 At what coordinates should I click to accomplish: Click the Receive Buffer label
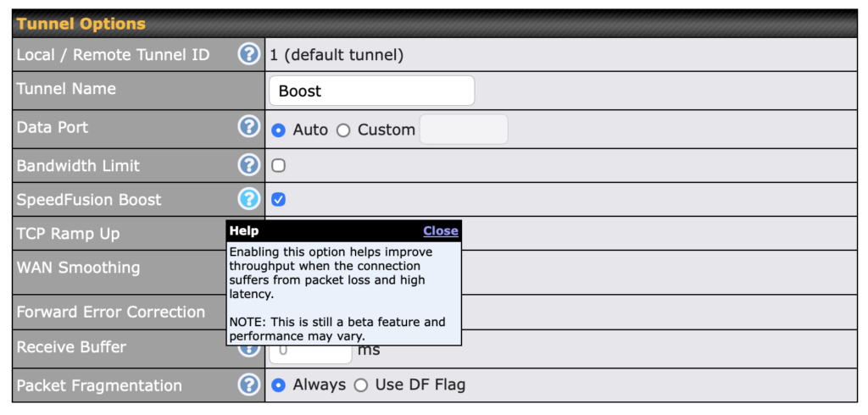(71, 347)
